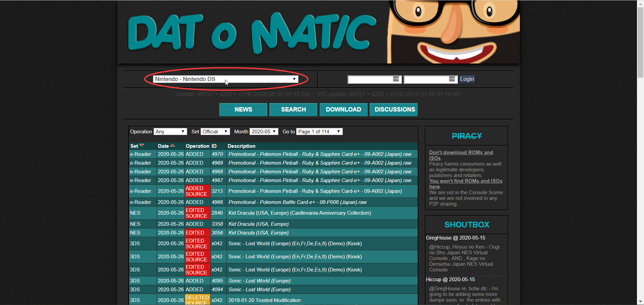Open the Operation filter dropdown
644x305 pixels.
click(170, 132)
